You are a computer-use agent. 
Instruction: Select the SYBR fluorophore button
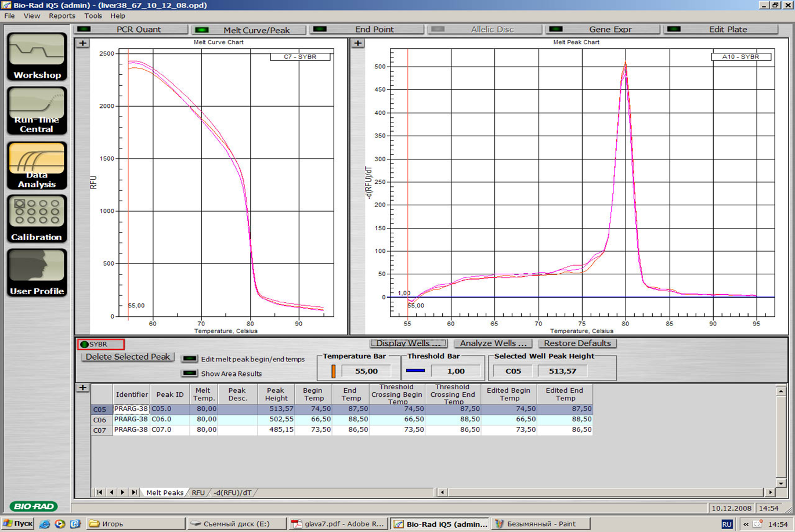pyautogui.click(x=101, y=344)
